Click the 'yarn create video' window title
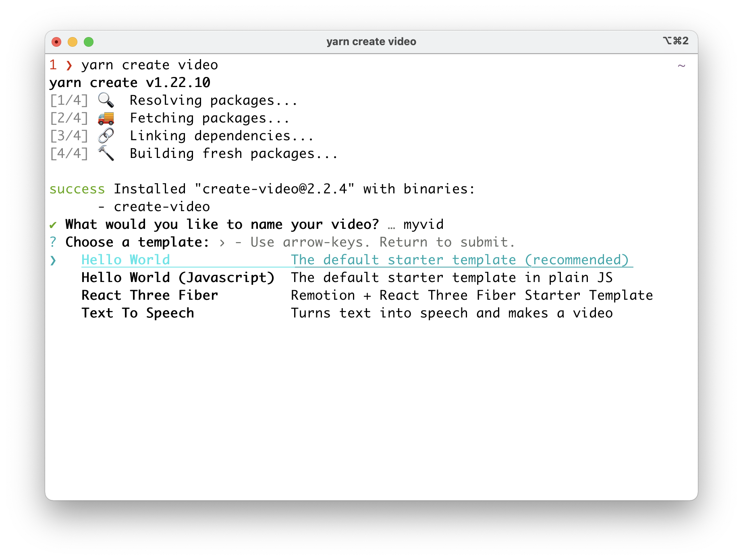The height and width of the screenshot is (560, 743). pyautogui.click(x=371, y=41)
